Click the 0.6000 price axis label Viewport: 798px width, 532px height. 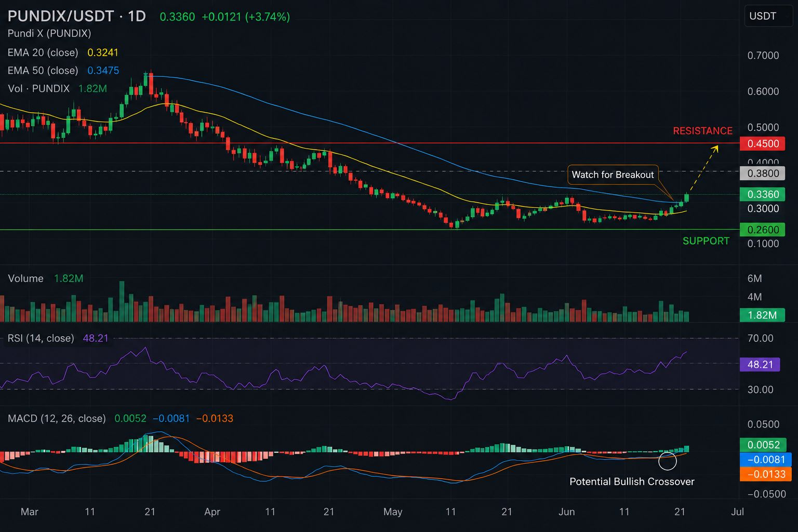point(763,91)
